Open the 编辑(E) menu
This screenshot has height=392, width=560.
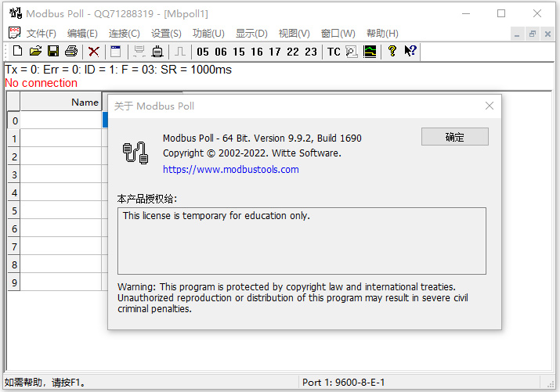click(x=82, y=33)
